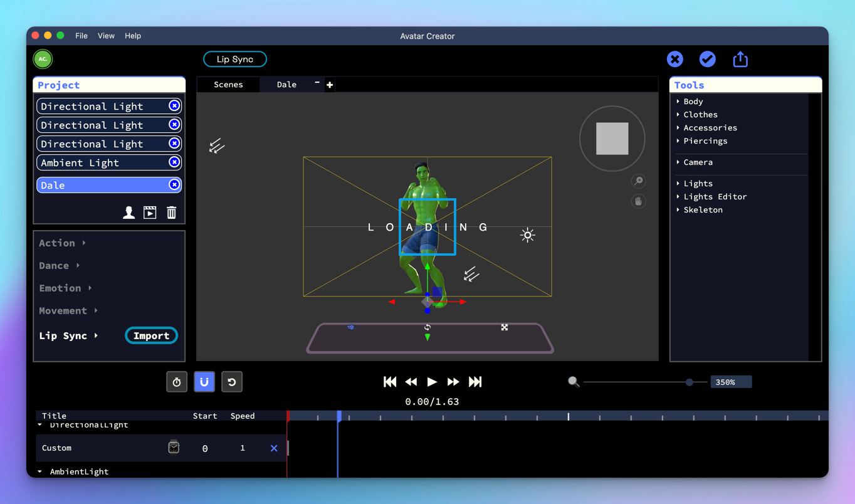The width and height of the screenshot is (855, 504).
Task: Click the AC avatar logo icon
Action: tap(43, 59)
